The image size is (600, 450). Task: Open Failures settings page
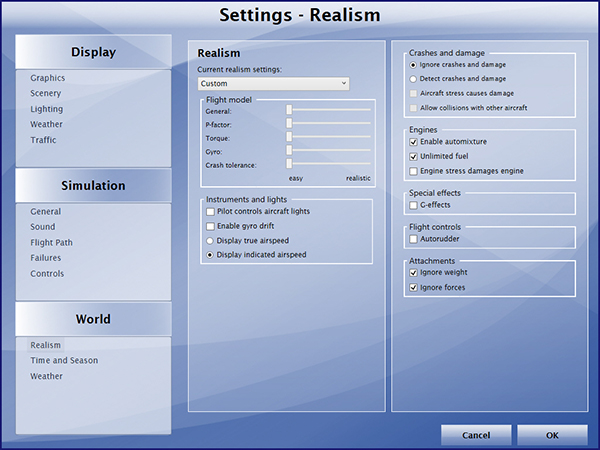pyautogui.click(x=46, y=258)
